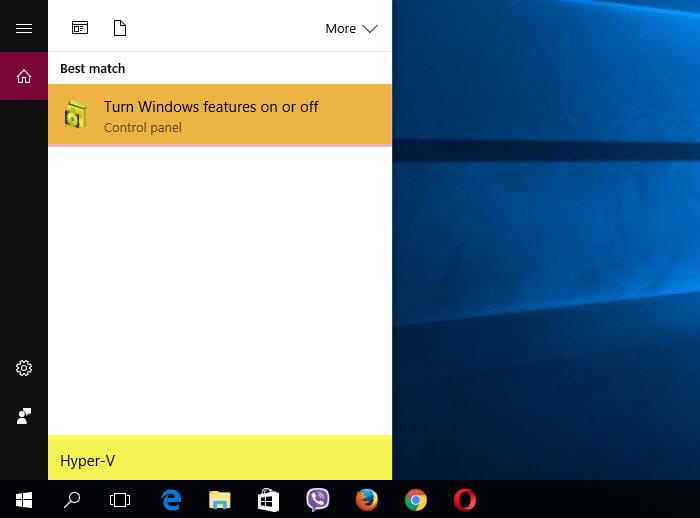
Task: Click the Control panel subtitle text
Action: (143, 128)
